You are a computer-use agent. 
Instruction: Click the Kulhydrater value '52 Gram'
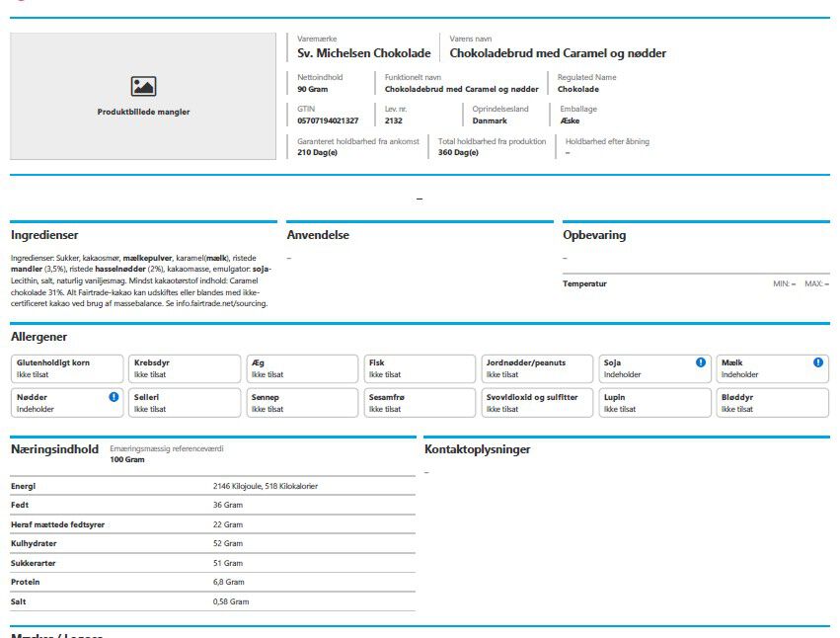[x=228, y=543]
